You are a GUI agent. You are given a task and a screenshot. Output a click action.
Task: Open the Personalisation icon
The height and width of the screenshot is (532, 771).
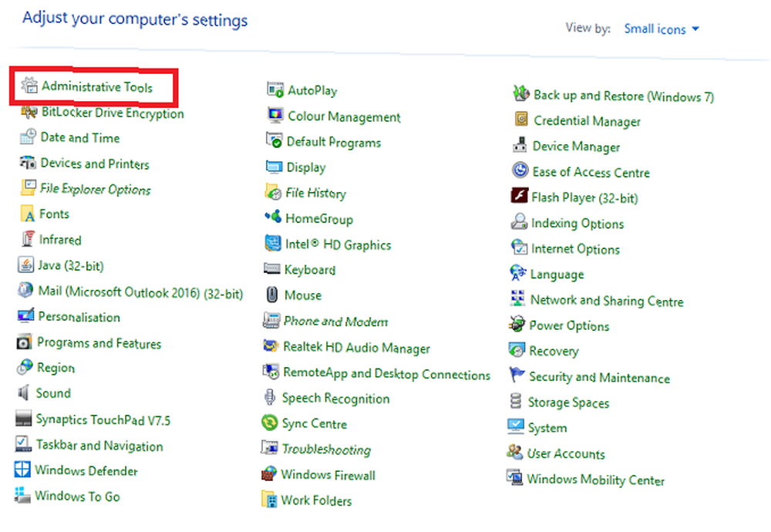pyautogui.click(x=25, y=315)
